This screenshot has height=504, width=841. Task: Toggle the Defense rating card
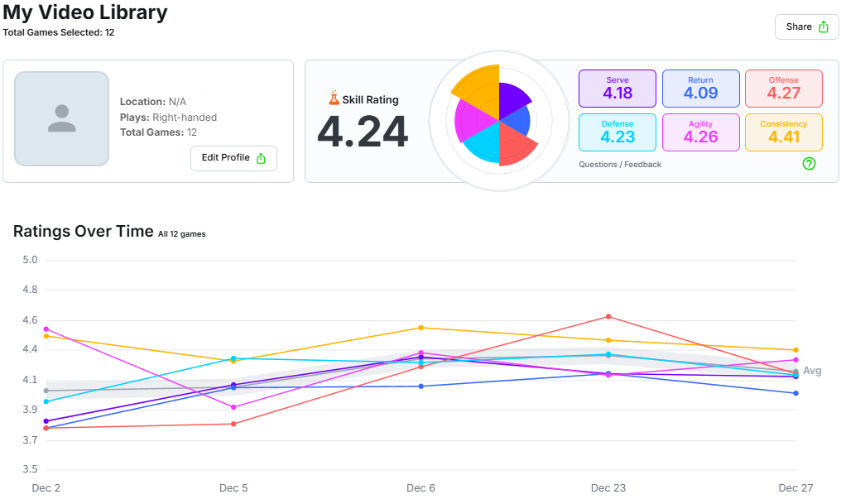(x=618, y=132)
